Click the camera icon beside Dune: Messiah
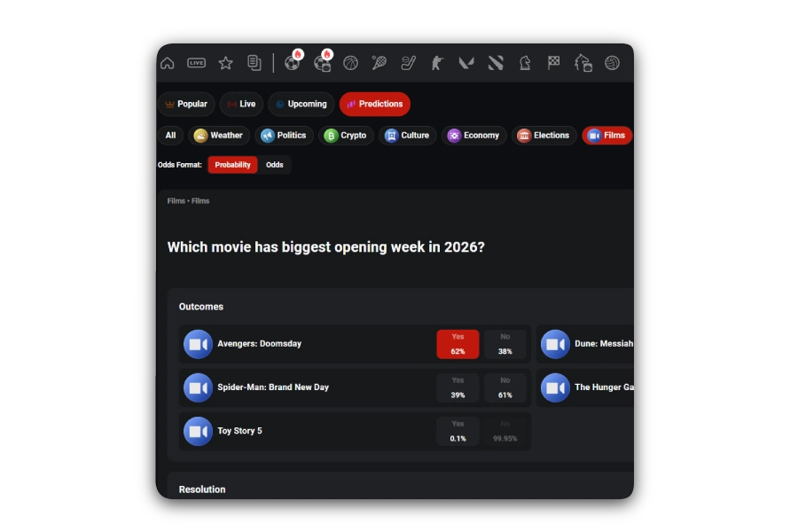 (555, 345)
